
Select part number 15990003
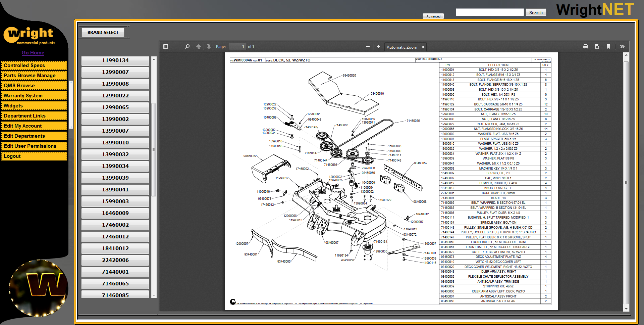115,201
